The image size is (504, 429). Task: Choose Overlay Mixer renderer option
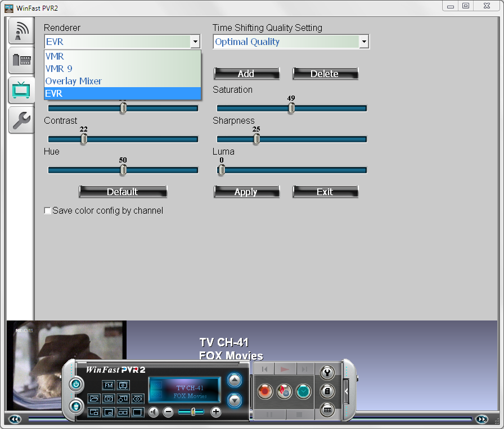pyautogui.click(x=73, y=81)
